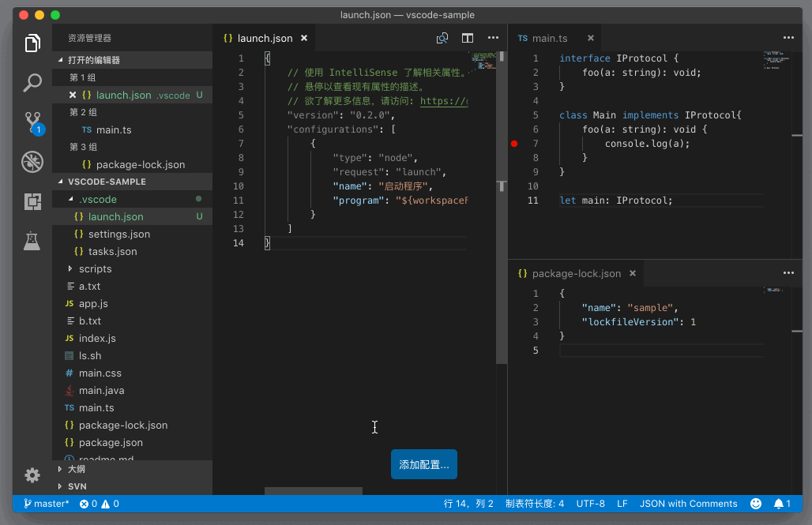
Task: Toggle breakpoint on line 7 of main.ts
Action: coord(514,144)
